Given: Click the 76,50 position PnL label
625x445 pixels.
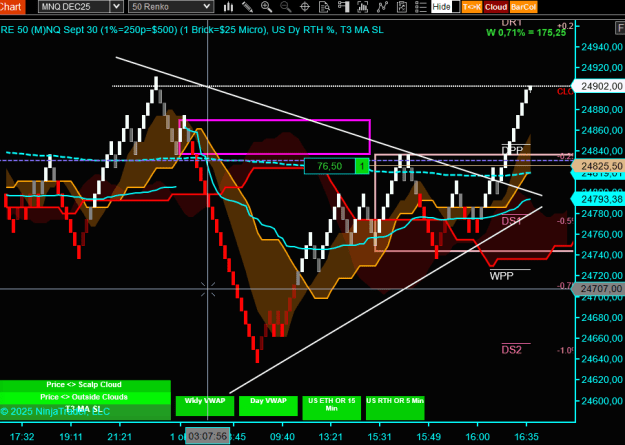Looking at the screenshot, I should 330,166.
